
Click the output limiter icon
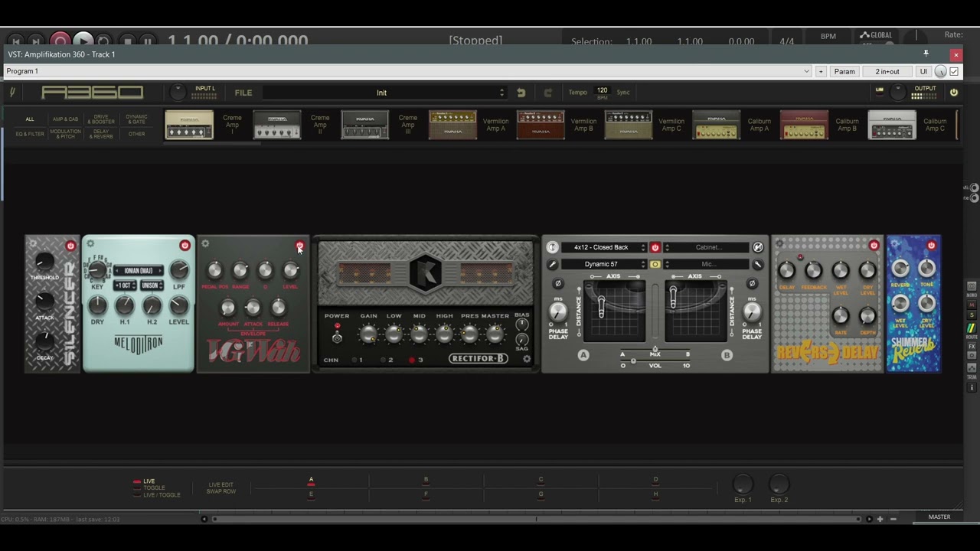[x=880, y=90]
